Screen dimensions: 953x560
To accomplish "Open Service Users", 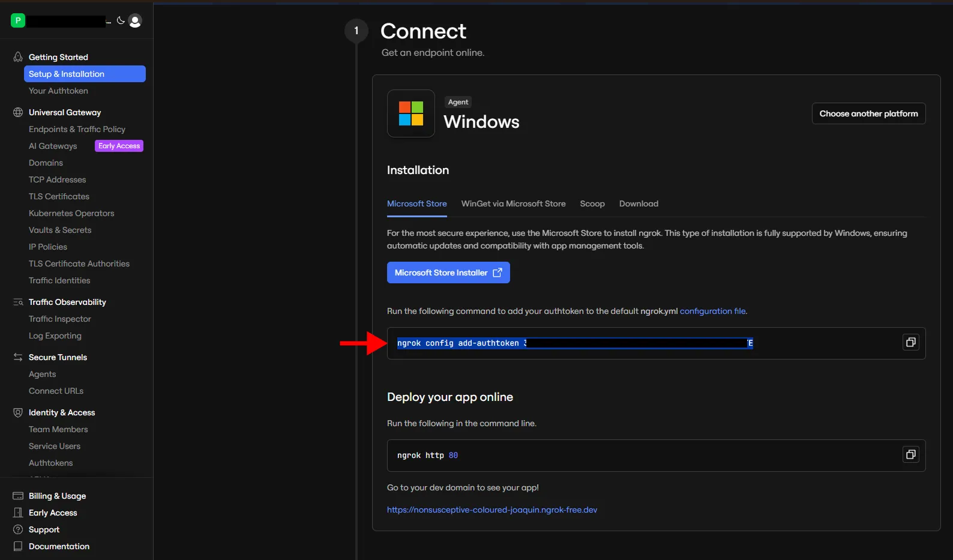I will [x=55, y=446].
